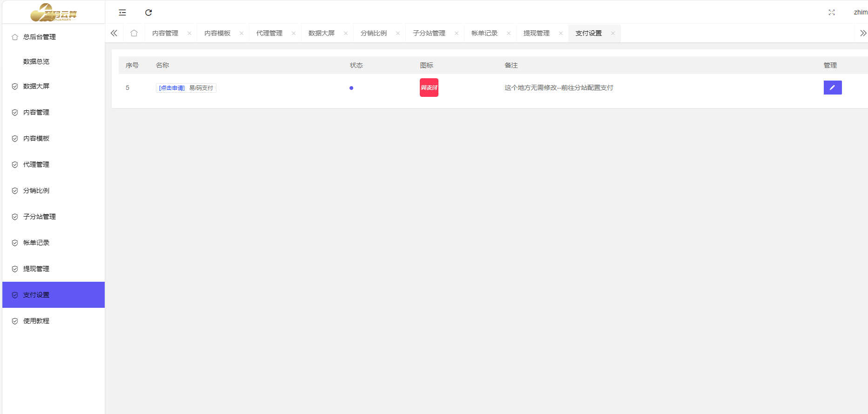Open tab options with the double-right arrow
868x414 pixels.
pos(863,33)
